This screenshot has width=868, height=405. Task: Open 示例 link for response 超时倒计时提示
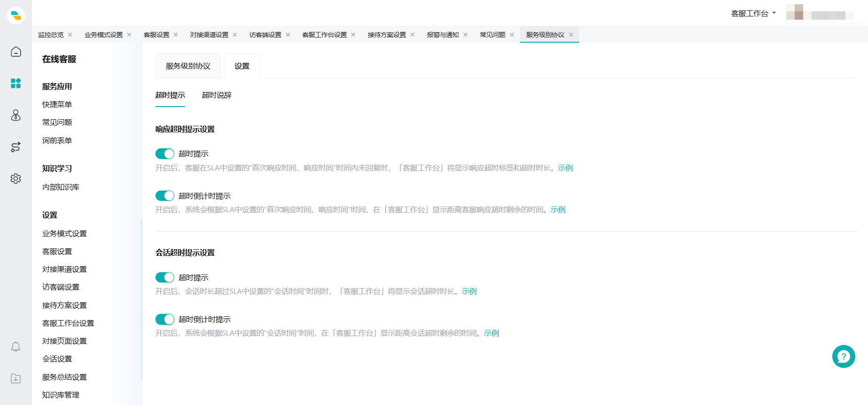558,210
